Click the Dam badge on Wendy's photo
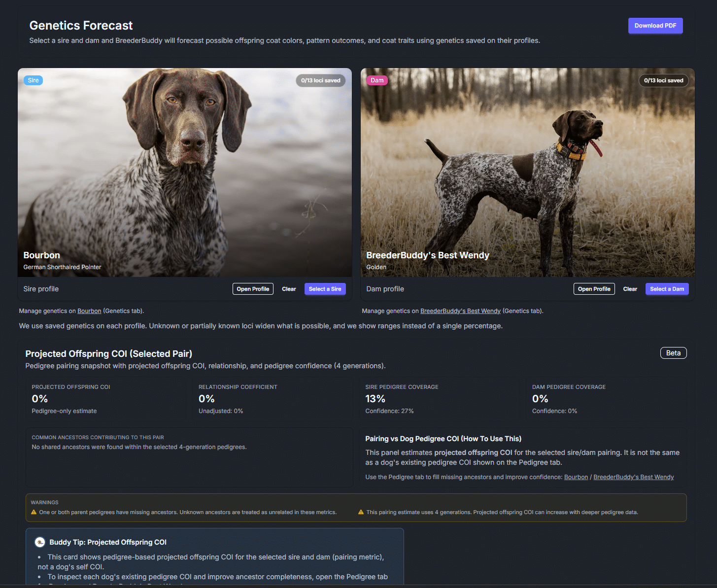The height and width of the screenshot is (588, 717). pyautogui.click(x=376, y=80)
